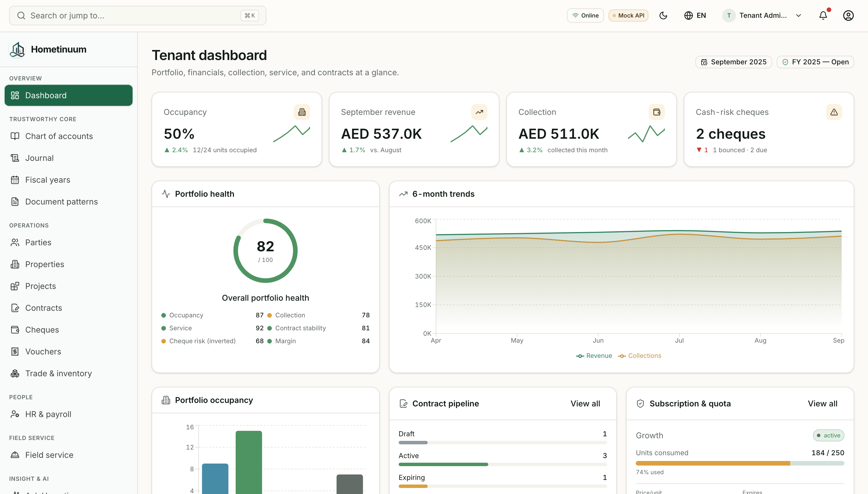Click the Hometinuum logo icon
868x494 pixels.
pos(17,49)
